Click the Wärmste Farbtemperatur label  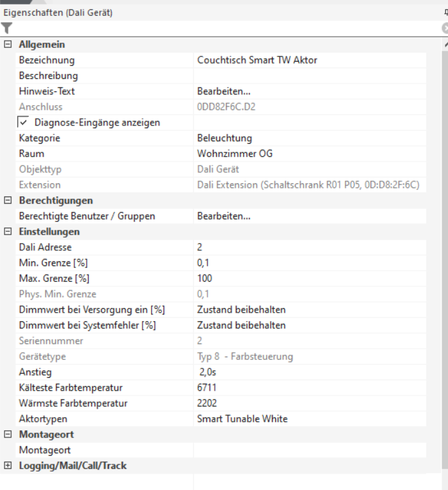coord(73,403)
